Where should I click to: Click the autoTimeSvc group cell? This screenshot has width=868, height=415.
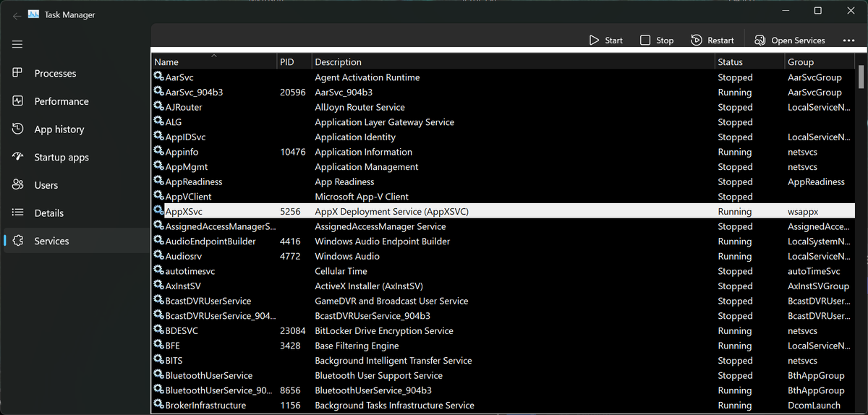point(814,271)
